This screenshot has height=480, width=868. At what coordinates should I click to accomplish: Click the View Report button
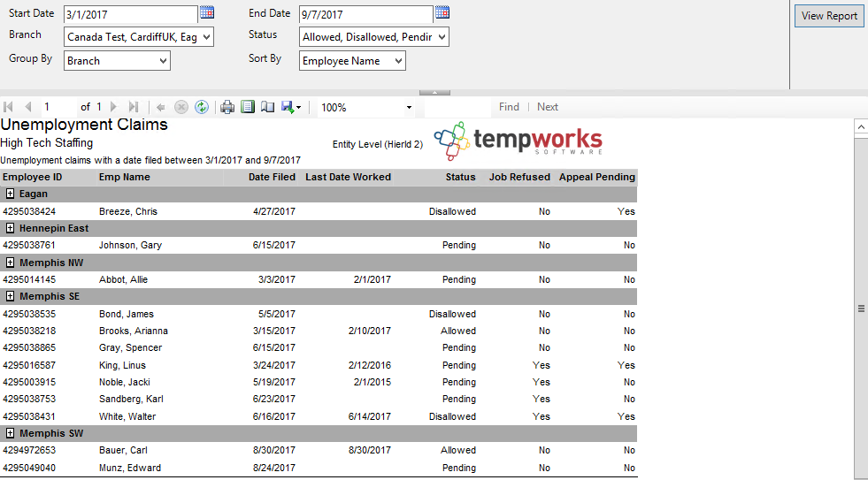click(x=829, y=16)
